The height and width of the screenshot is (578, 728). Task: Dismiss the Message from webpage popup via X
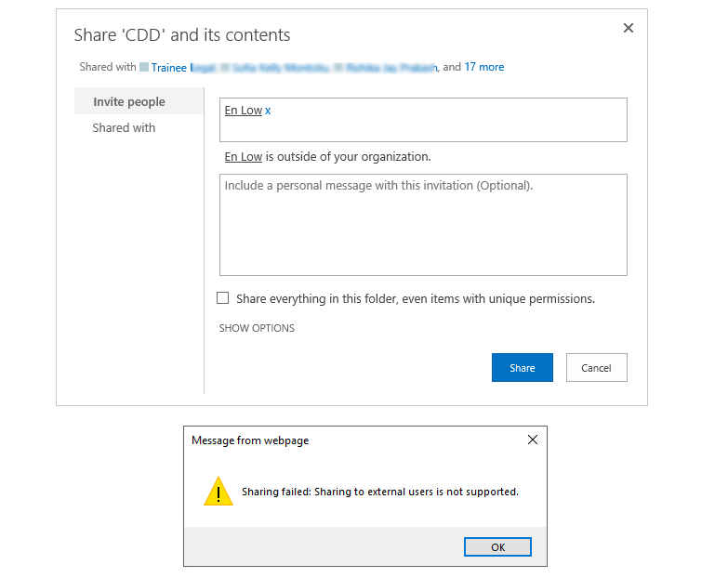click(x=533, y=440)
